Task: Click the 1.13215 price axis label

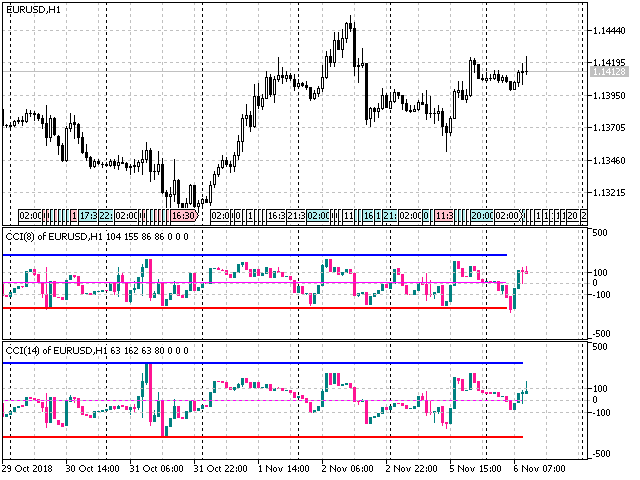Action: [608, 193]
